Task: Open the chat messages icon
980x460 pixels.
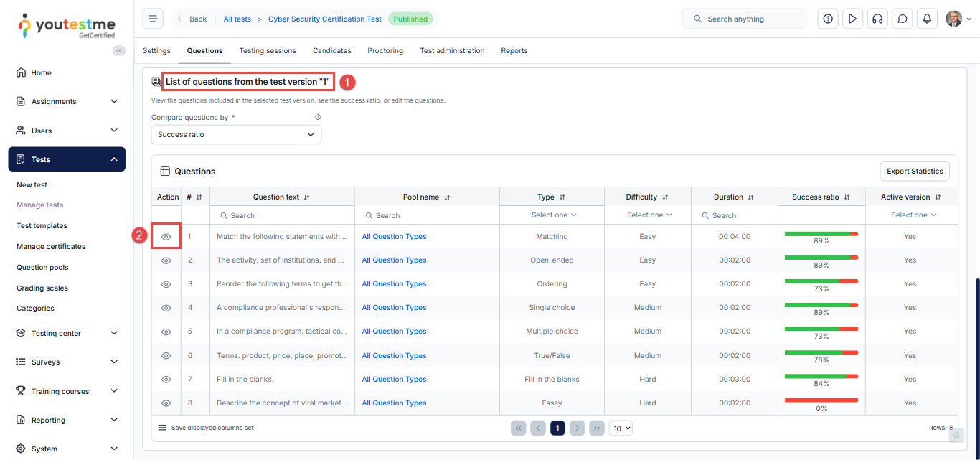Action: pyautogui.click(x=902, y=19)
